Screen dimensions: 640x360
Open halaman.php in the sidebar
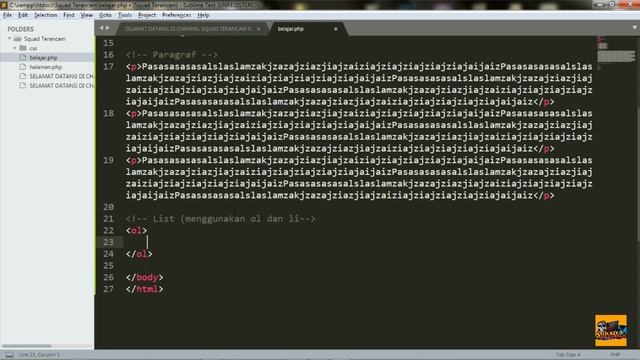(46, 67)
